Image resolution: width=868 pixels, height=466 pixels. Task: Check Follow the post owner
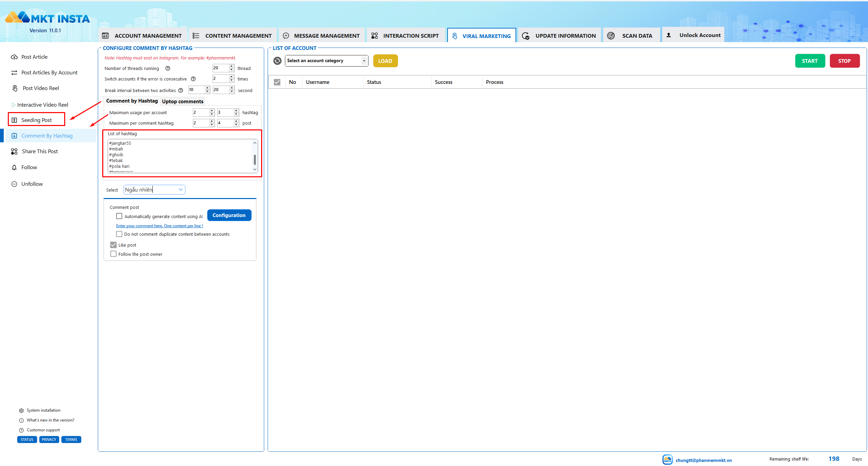[113, 254]
